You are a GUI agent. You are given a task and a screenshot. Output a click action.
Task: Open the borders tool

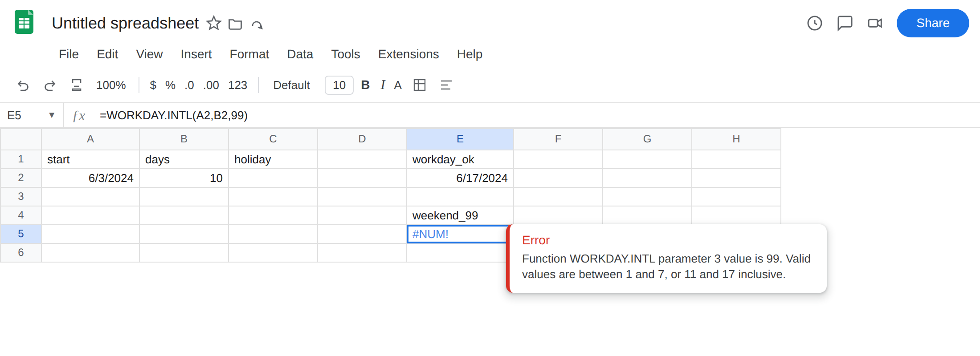coord(420,85)
